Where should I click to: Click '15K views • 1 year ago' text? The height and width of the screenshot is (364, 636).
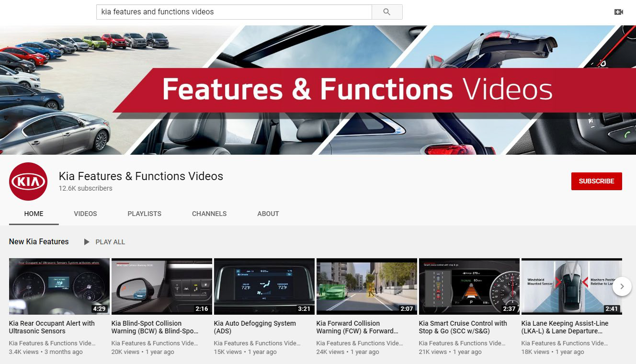coord(245,352)
